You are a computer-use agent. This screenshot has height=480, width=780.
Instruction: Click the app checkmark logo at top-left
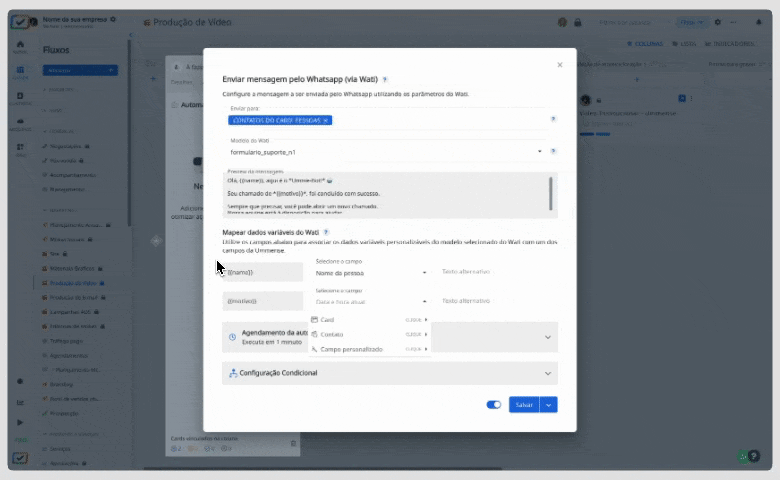click(x=19, y=22)
